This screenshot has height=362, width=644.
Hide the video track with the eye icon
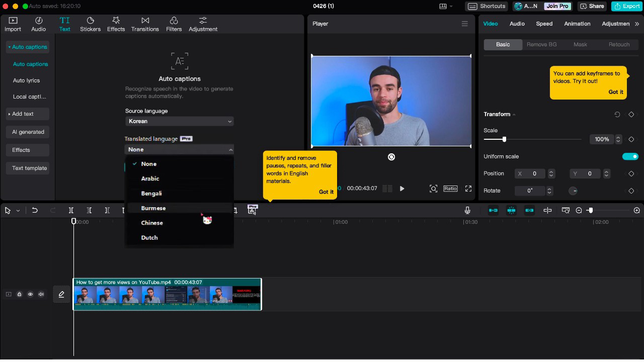[30, 294]
